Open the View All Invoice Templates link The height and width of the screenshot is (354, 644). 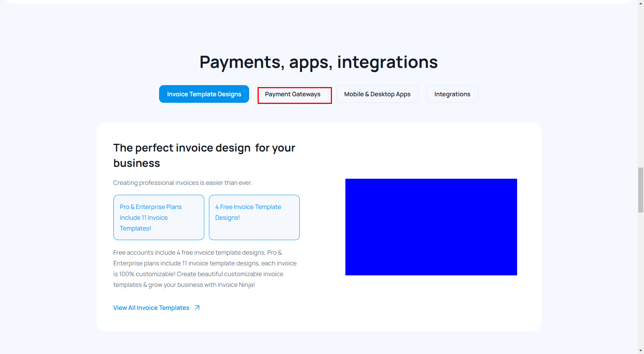click(151, 308)
